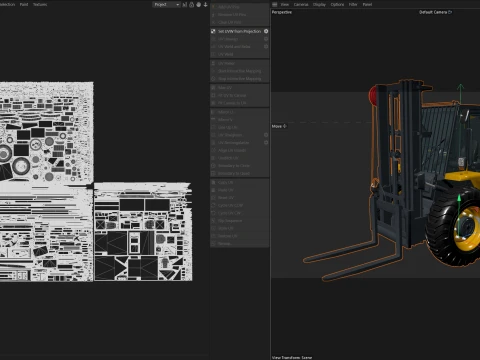Screen dimensions: 480x360
Task: Click the Default Camera label icon
Action: [450, 12]
